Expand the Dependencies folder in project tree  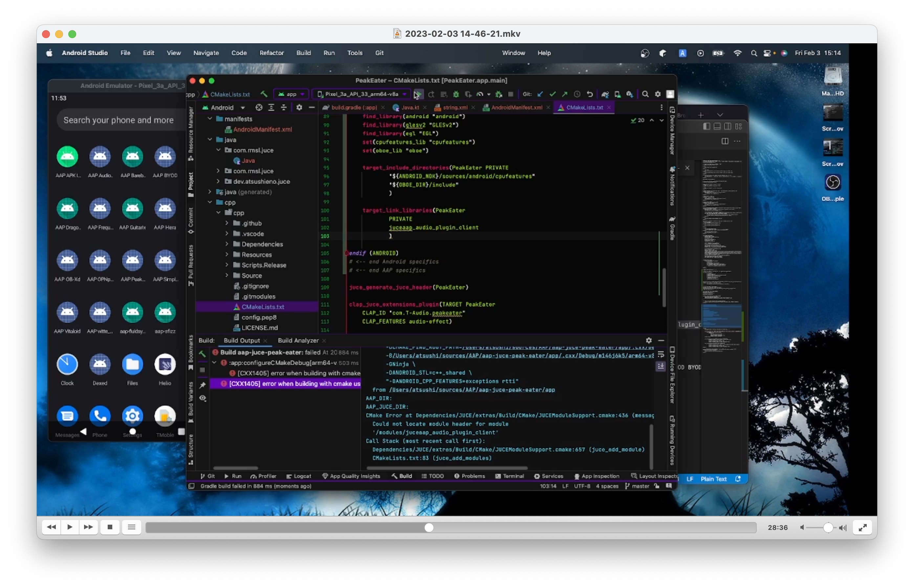[227, 244]
